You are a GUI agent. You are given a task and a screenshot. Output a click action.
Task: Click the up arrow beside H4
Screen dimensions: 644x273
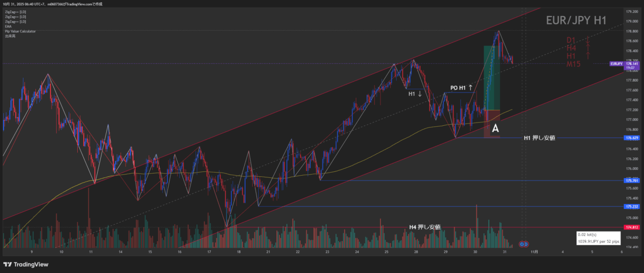click(588, 48)
